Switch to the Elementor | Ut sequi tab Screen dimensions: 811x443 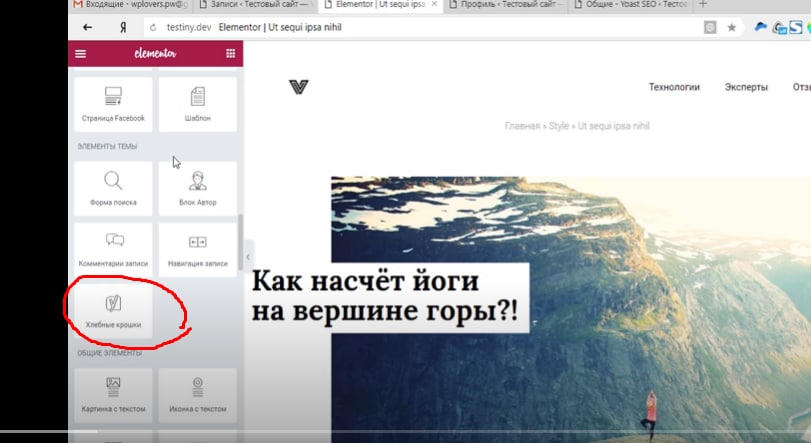(380, 5)
